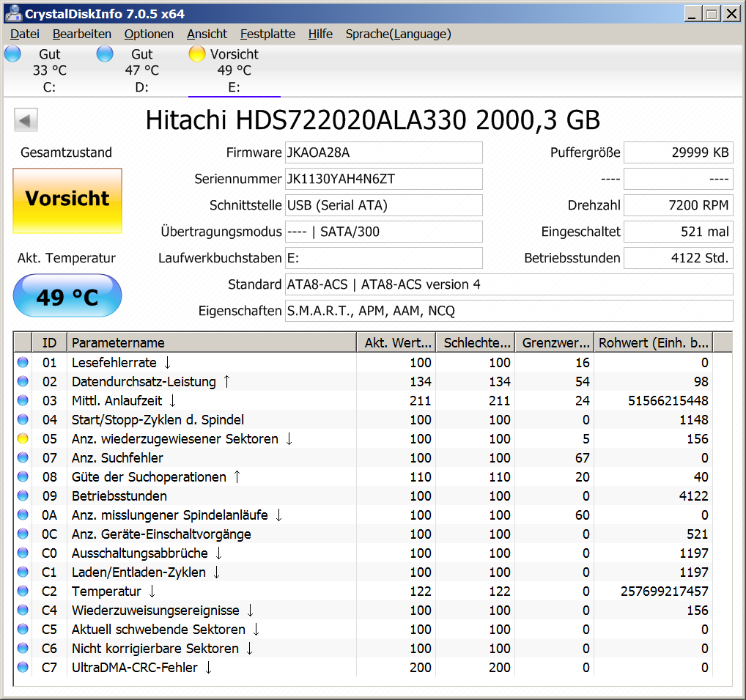Viewport: 746px width, 700px height.
Task: Click the Gesamtzustand label
Action: (66, 152)
